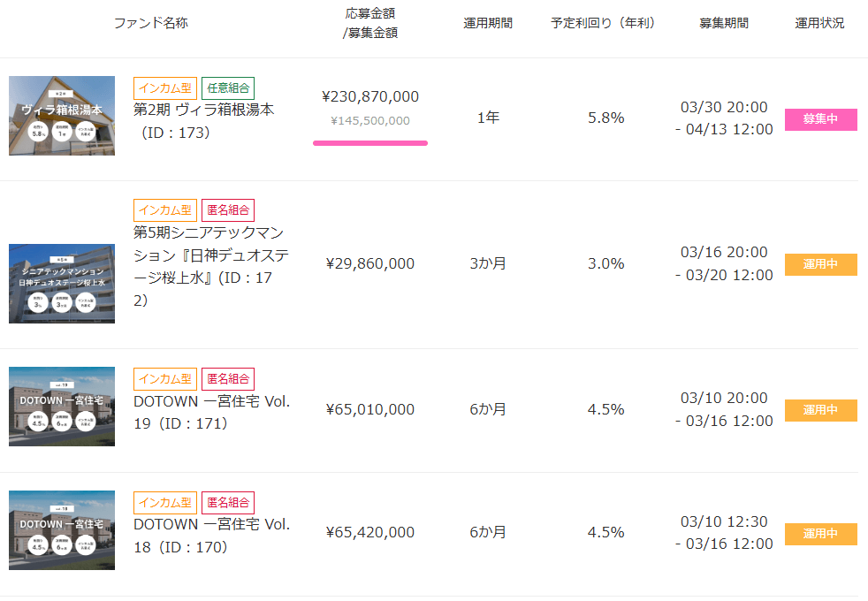Open the DOTOWN Vol. 18 thumbnail
This screenshot has height=601, width=868.
(62, 530)
